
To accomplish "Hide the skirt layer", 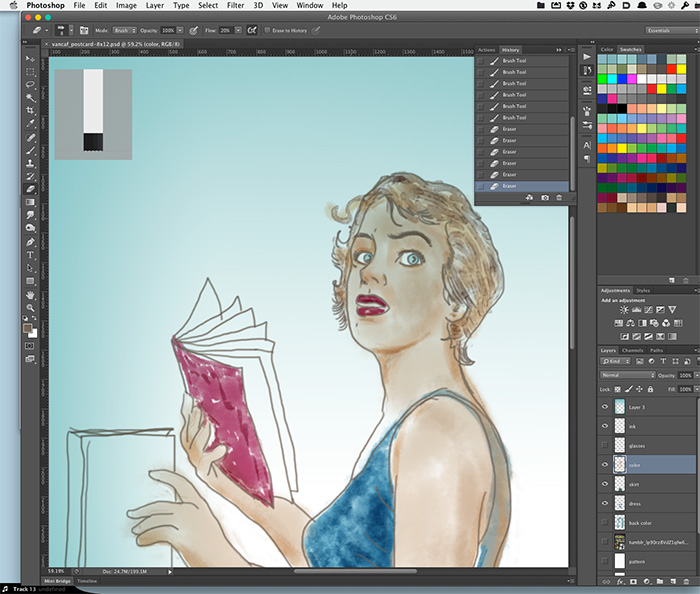I will [605, 484].
